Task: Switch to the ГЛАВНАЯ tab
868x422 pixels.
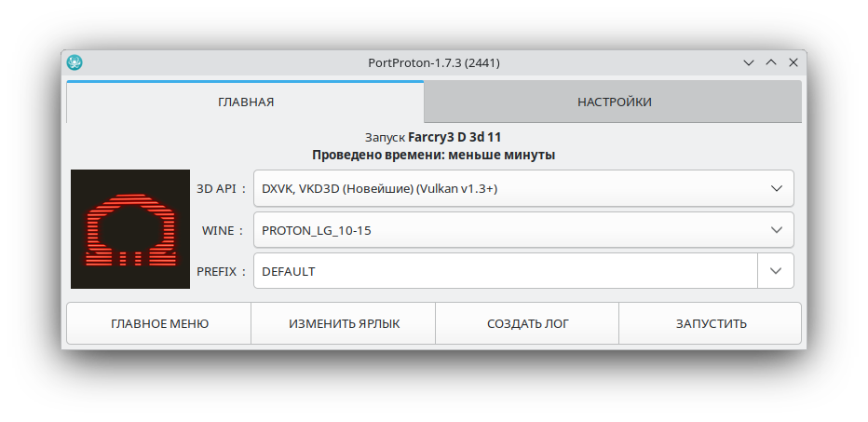Action: (x=246, y=102)
